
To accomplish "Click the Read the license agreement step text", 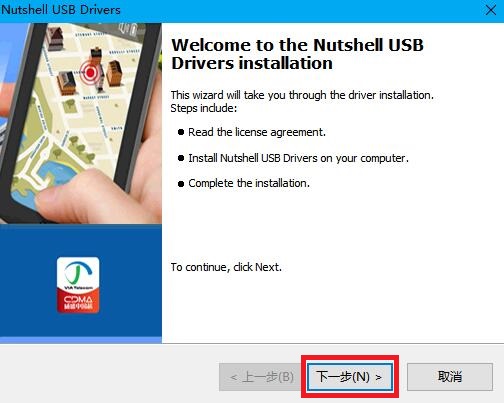I will (x=257, y=132).
